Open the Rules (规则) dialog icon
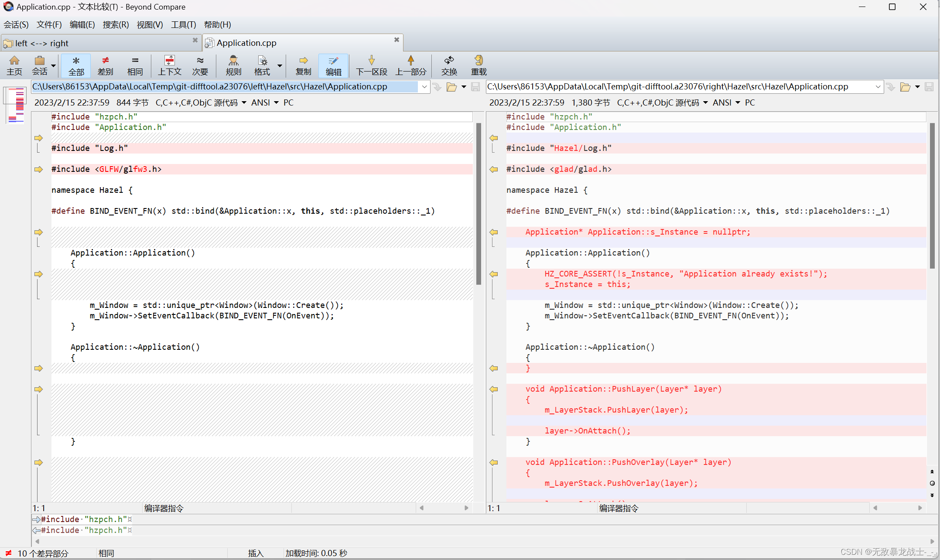The height and width of the screenshot is (560, 940). pyautogui.click(x=233, y=65)
